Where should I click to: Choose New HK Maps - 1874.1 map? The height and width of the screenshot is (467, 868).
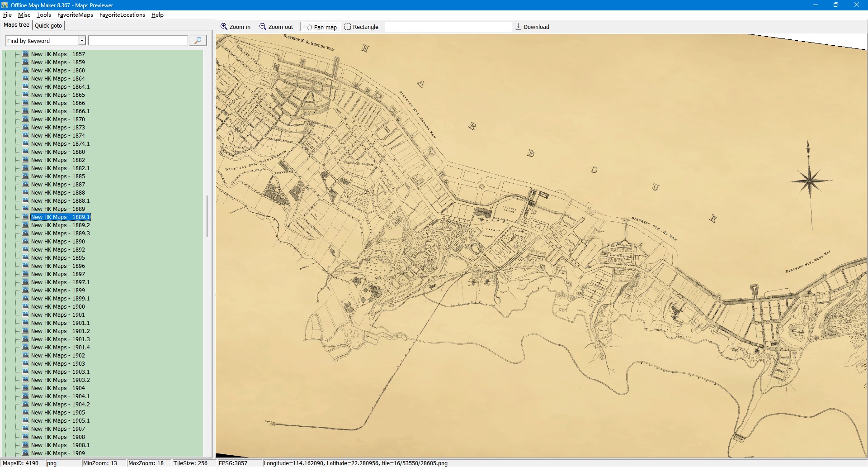click(60, 143)
